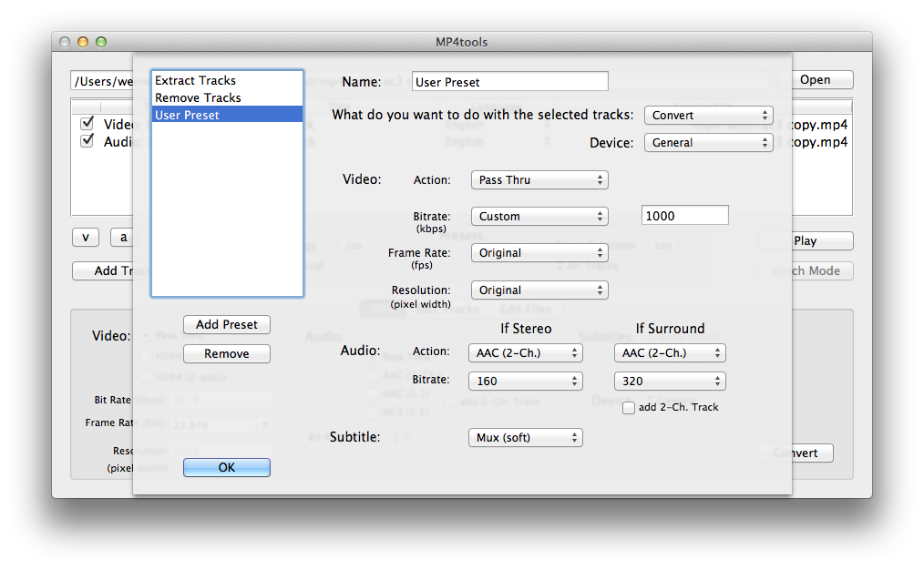Click the file path field in main window
The image size is (924, 570).
point(103,81)
